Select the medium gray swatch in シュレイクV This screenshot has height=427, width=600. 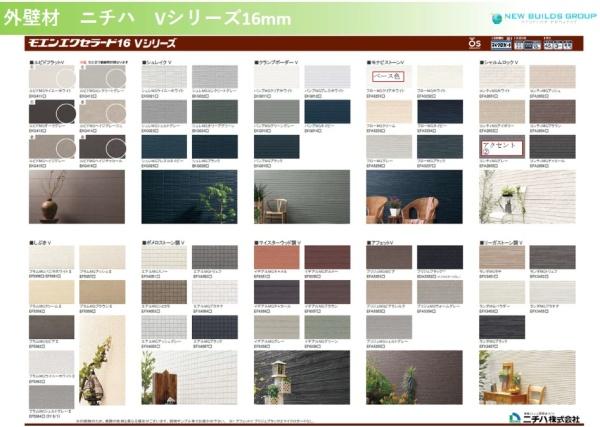tap(164, 112)
